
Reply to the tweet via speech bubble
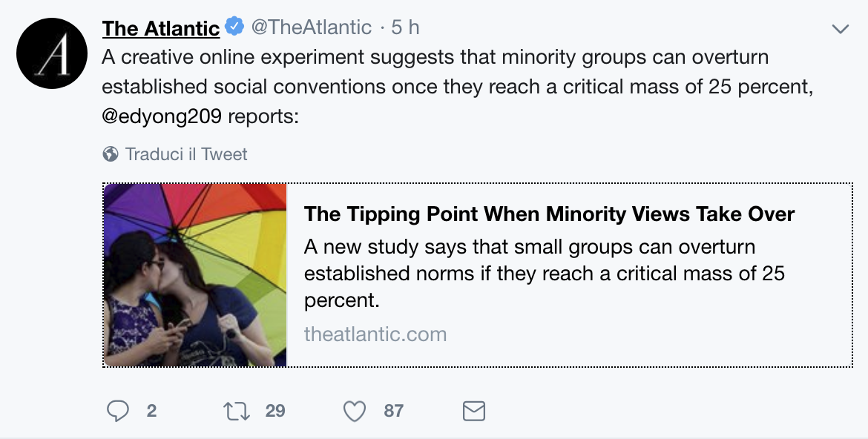(x=118, y=411)
